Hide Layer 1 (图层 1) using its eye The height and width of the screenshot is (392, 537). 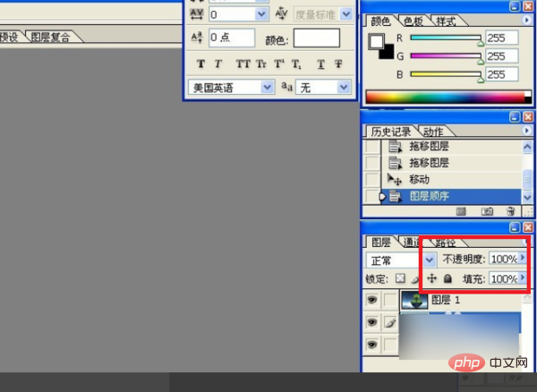pos(372,300)
